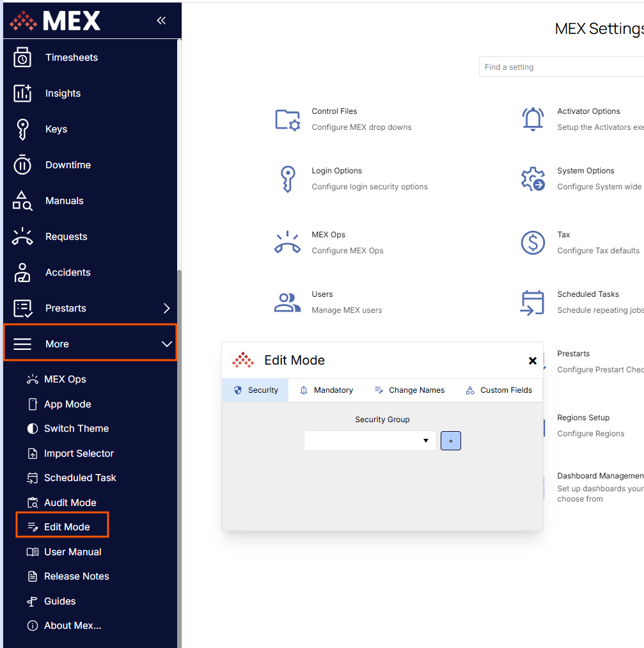Open Requests phone icon in sidebar
This screenshot has width=644, height=648.
[22, 237]
